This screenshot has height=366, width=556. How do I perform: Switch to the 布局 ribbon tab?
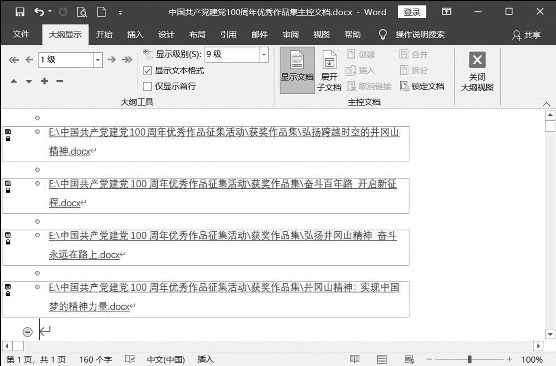point(197,34)
